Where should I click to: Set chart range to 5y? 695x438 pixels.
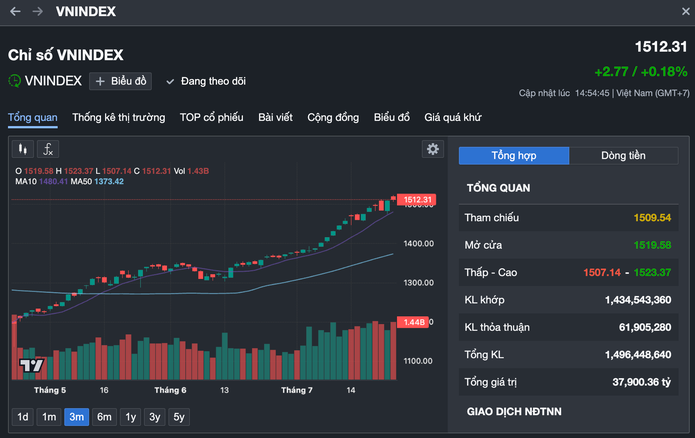(x=179, y=417)
